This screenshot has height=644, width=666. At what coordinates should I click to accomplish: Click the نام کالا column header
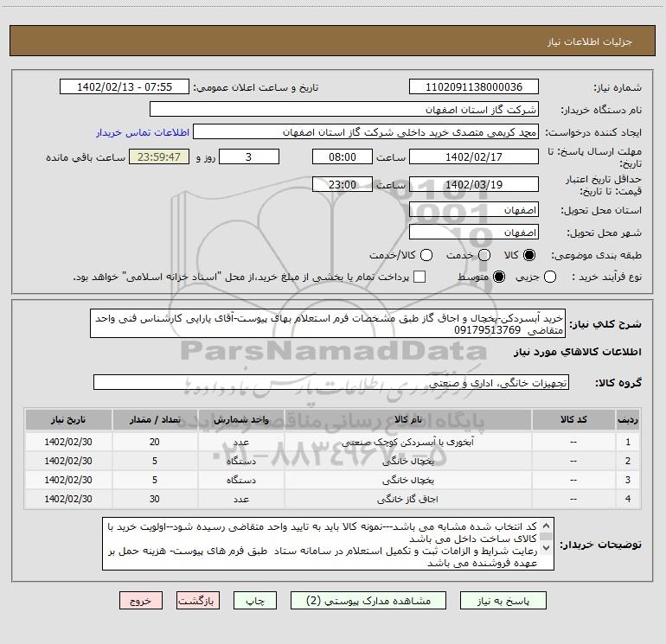coord(407,420)
